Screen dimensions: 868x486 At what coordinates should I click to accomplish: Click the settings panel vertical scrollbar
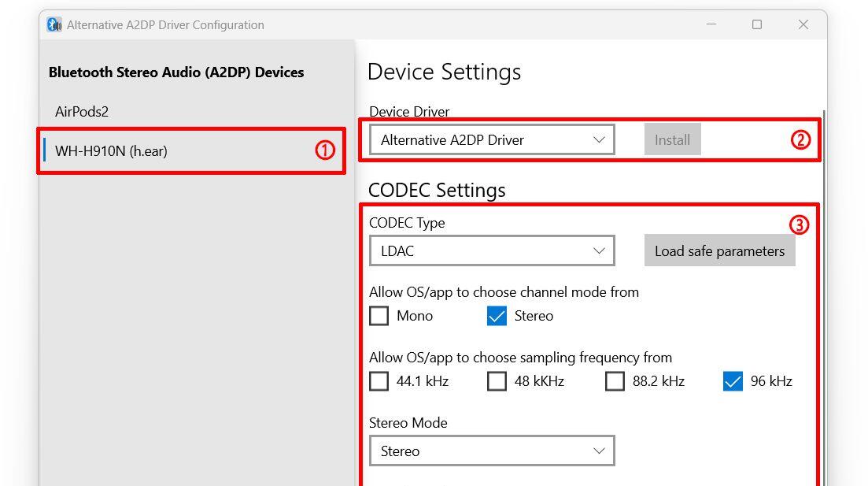coord(824,298)
